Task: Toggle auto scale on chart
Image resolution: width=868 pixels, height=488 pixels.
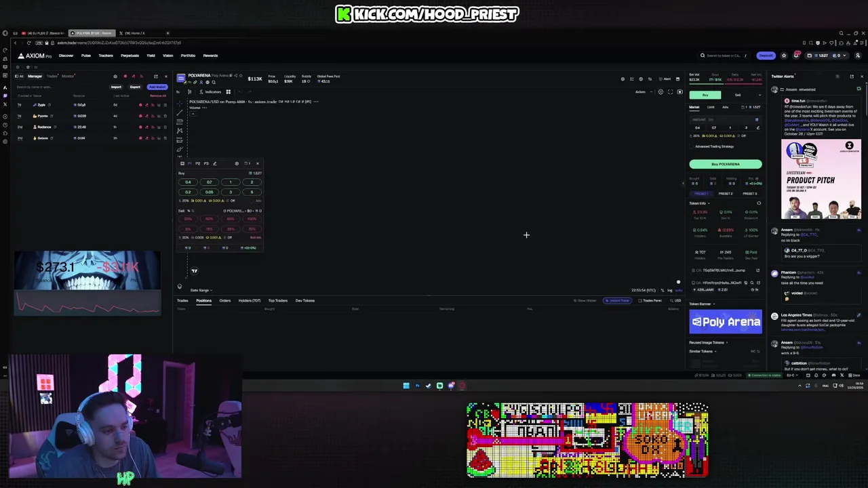Action: click(678, 290)
